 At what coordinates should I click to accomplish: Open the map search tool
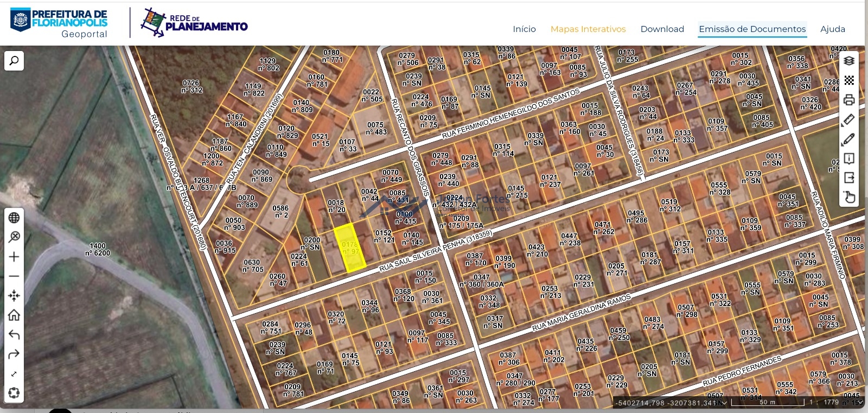tap(14, 60)
